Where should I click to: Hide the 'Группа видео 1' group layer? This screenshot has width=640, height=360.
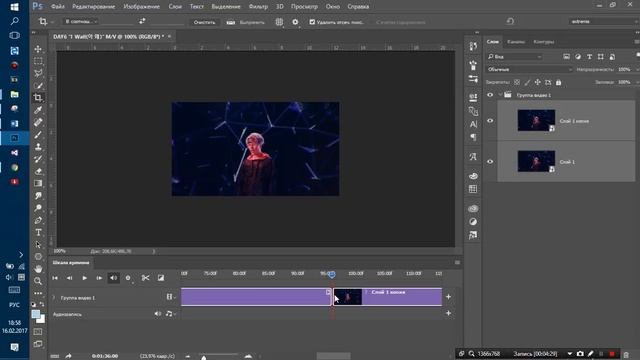pos(490,95)
